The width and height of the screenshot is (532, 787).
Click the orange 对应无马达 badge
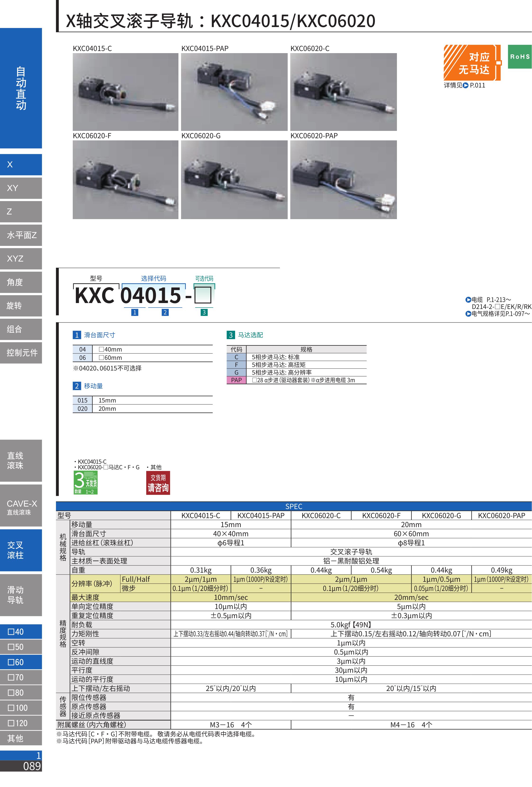click(472, 63)
